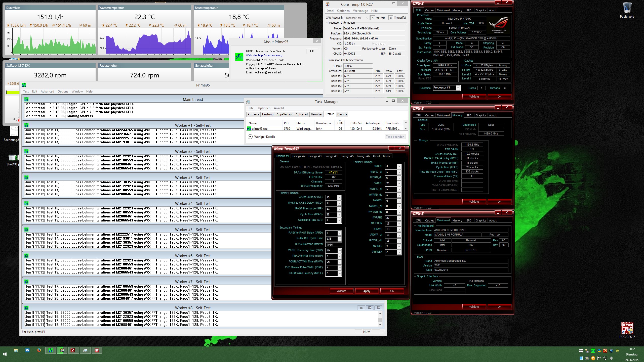Click the network tray icon
Image resolution: width=644 pixels, height=362 pixels.
pos(605,358)
